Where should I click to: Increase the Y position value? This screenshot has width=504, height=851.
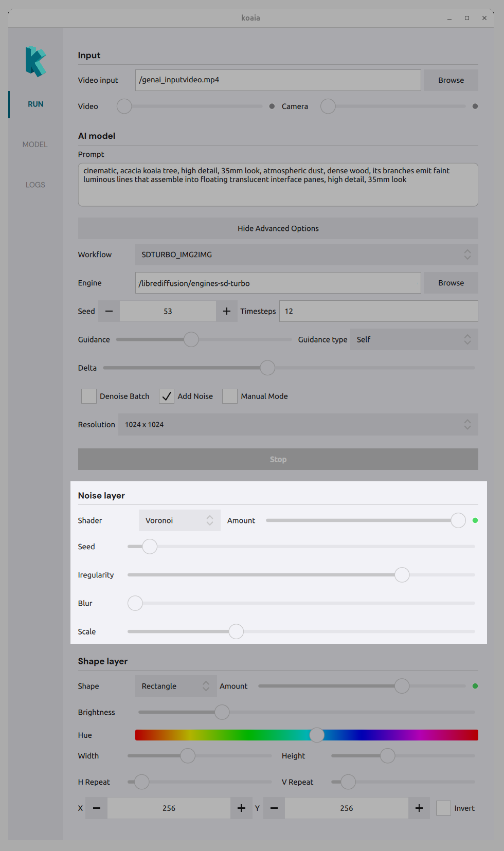(x=419, y=808)
